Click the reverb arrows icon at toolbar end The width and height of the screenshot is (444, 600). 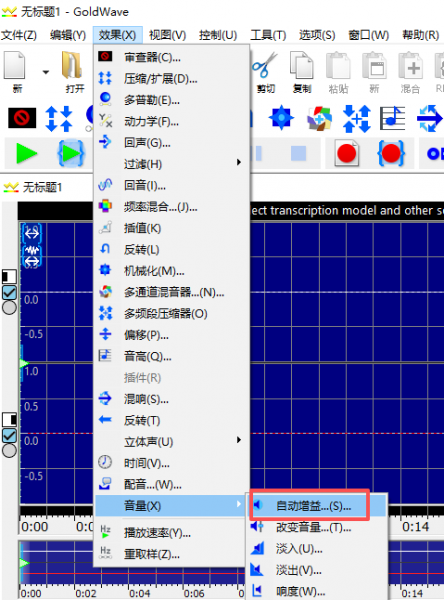pyautogui.click(x=429, y=118)
